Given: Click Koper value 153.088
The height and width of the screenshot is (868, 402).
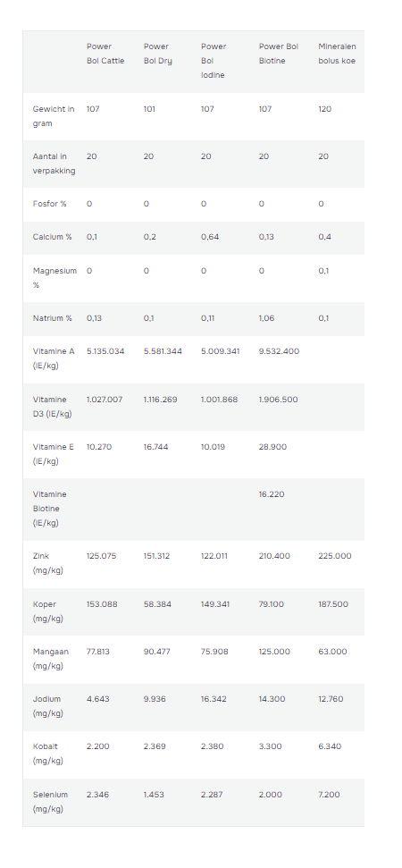Looking at the screenshot, I should point(102,604).
